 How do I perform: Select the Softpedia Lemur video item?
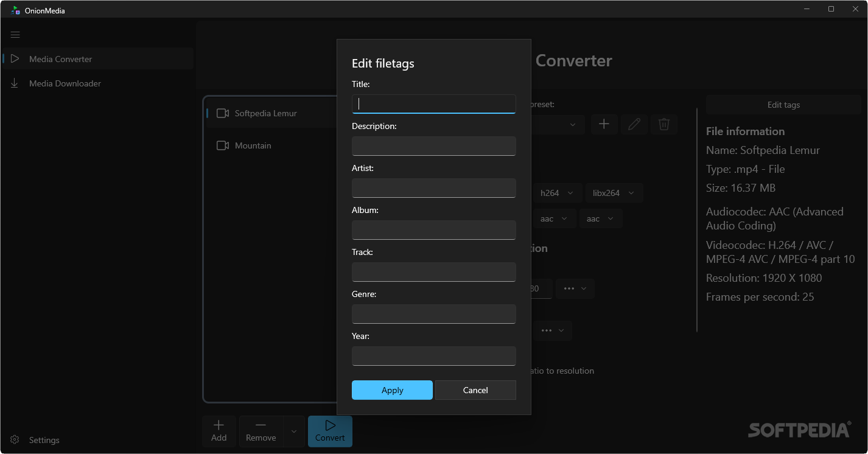(x=271, y=113)
